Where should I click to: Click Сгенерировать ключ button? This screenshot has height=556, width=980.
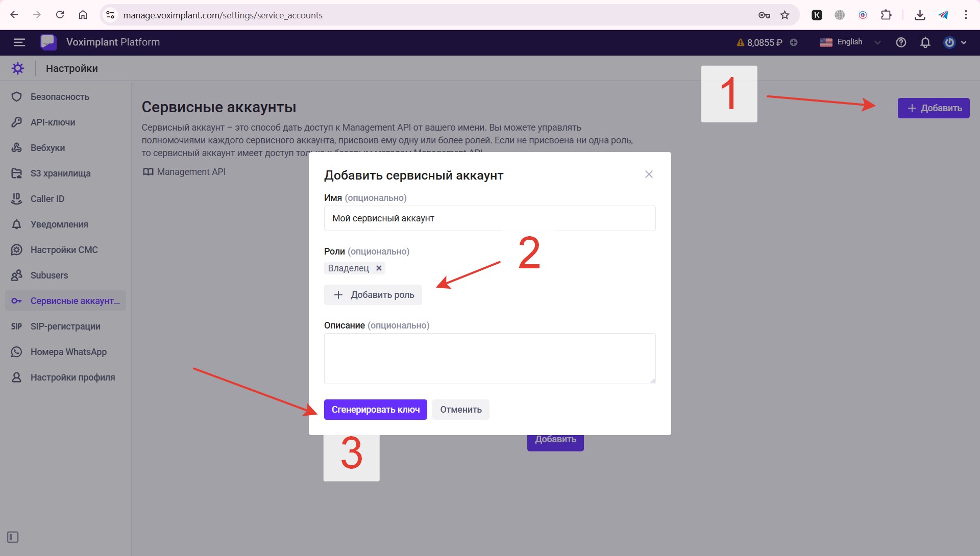click(x=375, y=410)
